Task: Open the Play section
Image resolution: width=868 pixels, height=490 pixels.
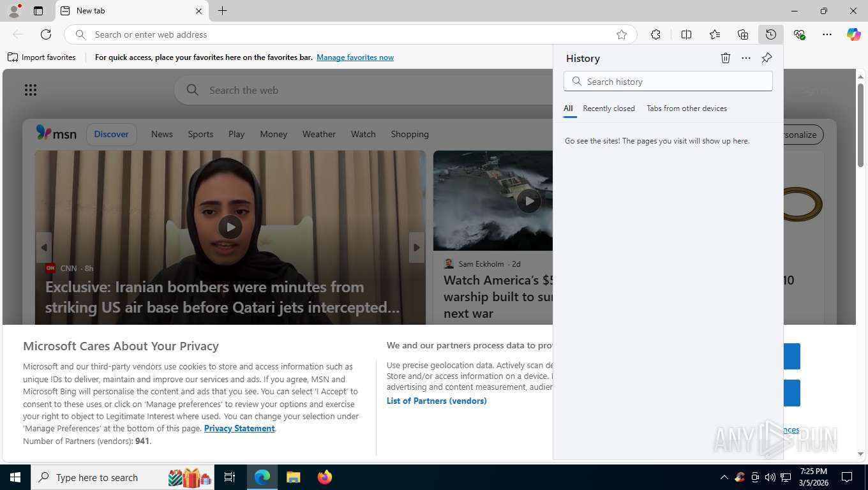Action: click(x=237, y=134)
